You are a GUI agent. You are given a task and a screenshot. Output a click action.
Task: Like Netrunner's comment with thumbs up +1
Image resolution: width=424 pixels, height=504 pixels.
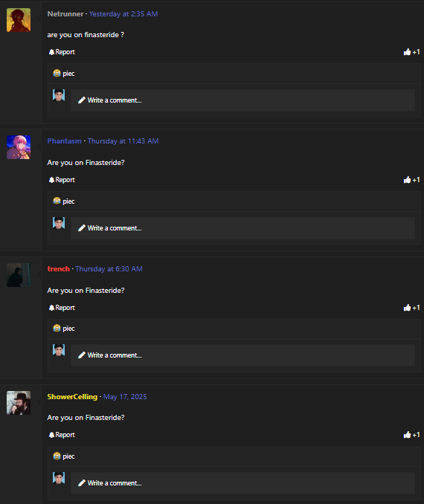coord(412,52)
